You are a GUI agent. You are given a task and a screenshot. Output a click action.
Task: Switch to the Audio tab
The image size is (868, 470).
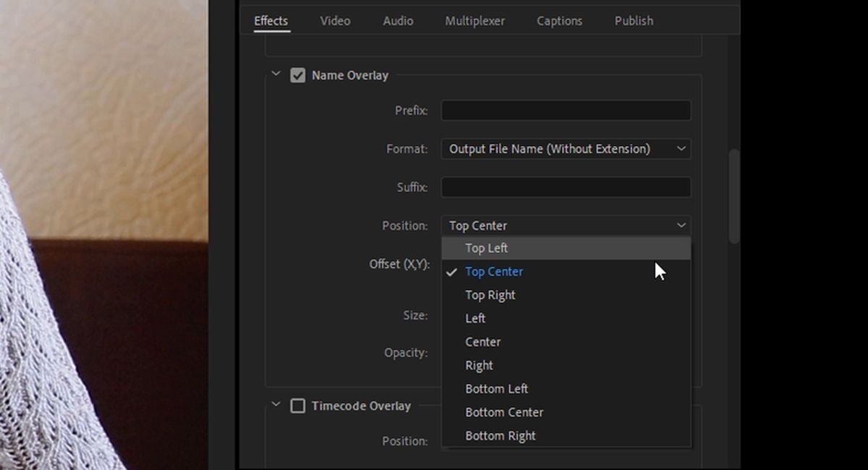pos(397,21)
